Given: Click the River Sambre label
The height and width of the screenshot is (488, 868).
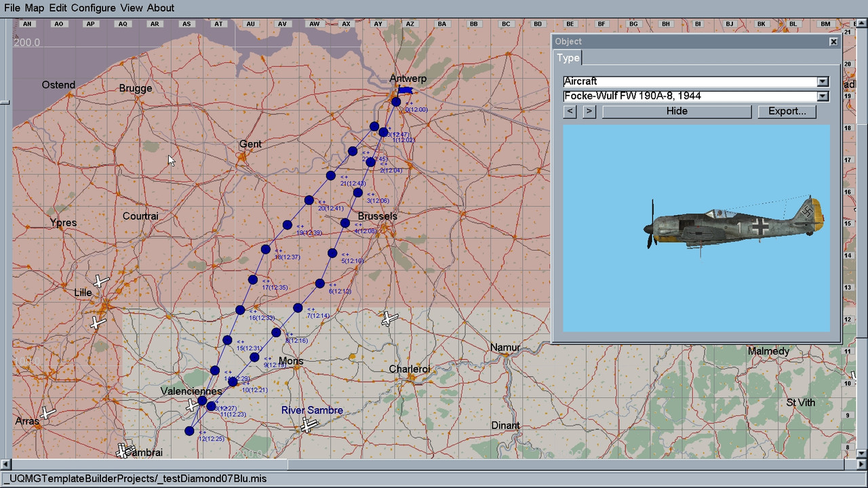Looking at the screenshot, I should [312, 410].
